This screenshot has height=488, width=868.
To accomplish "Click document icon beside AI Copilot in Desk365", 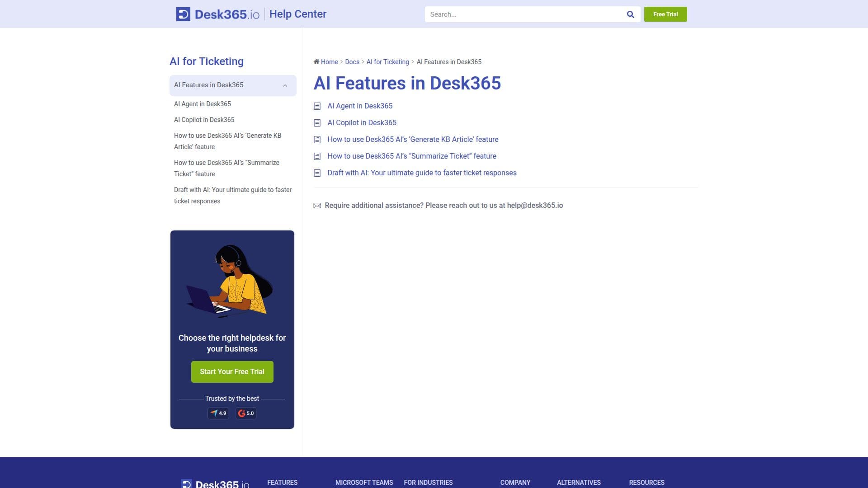I will pyautogui.click(x=317, y=123).
